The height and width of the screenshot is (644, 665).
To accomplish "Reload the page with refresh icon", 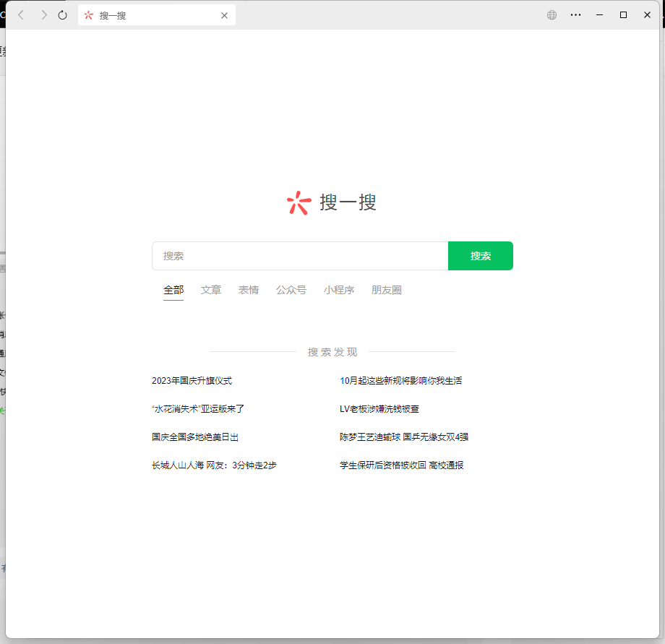I will point(62,15).
